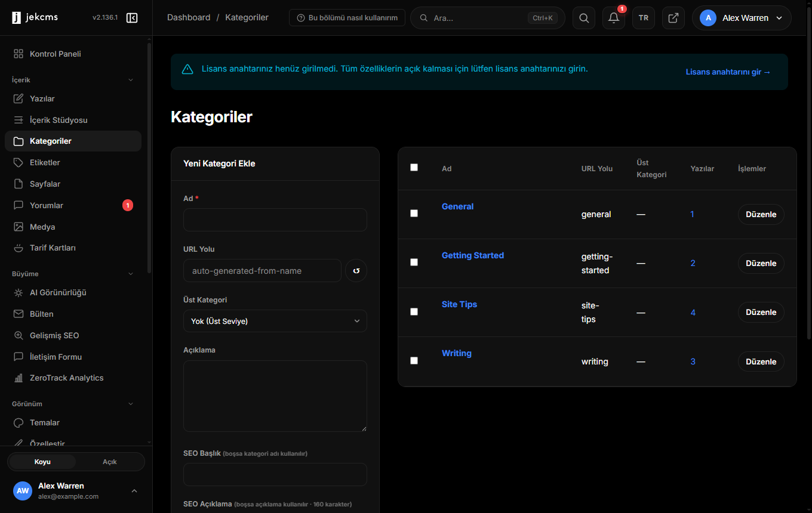Open the notifications bell
812x513 pixels.
click(x=614, y=18)
